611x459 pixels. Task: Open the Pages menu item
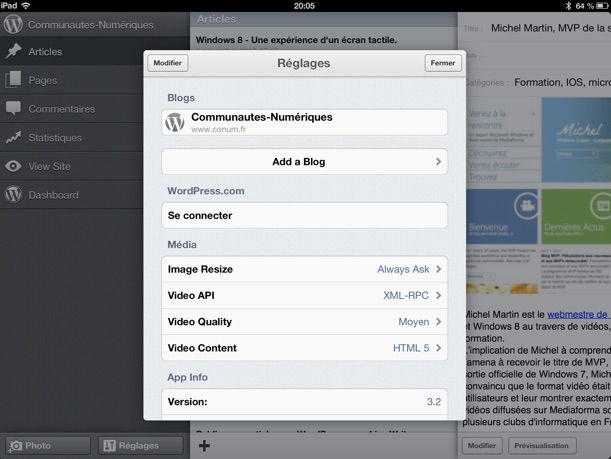(x=72, y=80)
